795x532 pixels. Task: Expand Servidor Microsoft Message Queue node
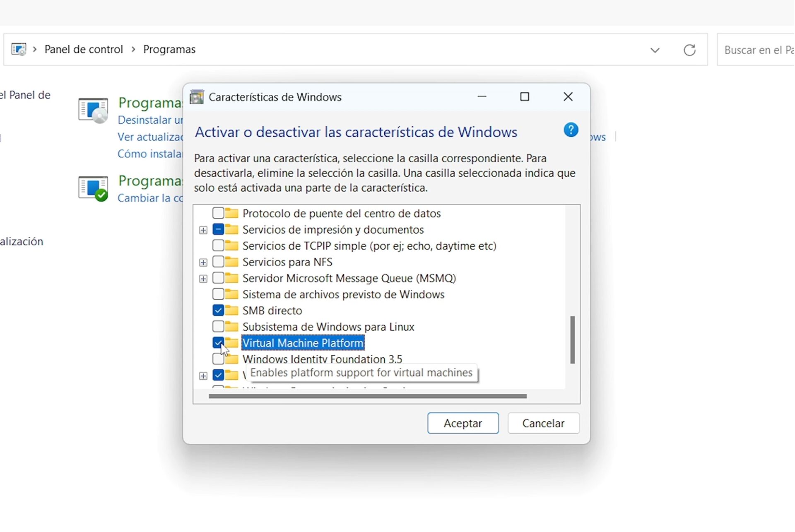click(x=203, y=279)
